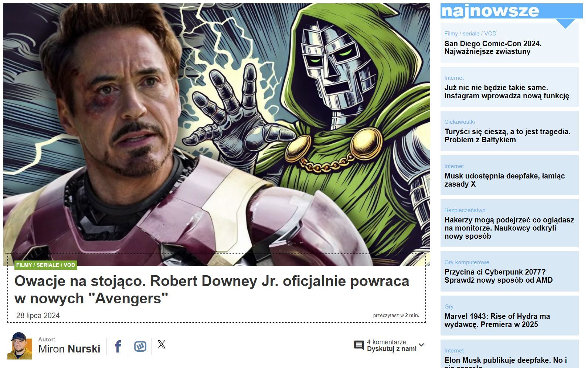
Task: Click Internet category above Musk udostępnia
Action: 454,166
